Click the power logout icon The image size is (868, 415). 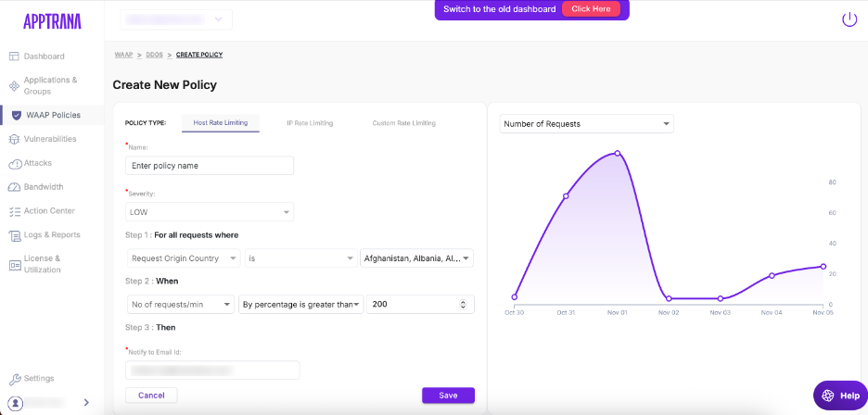point(849,20)
